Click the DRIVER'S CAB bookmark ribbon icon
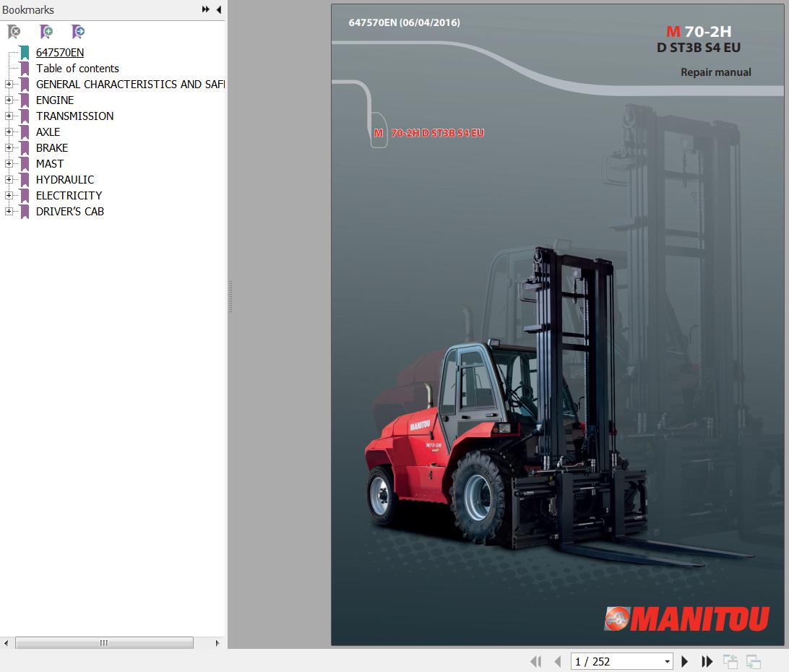This screenshot has width=789, height=672. click(25, 212)
